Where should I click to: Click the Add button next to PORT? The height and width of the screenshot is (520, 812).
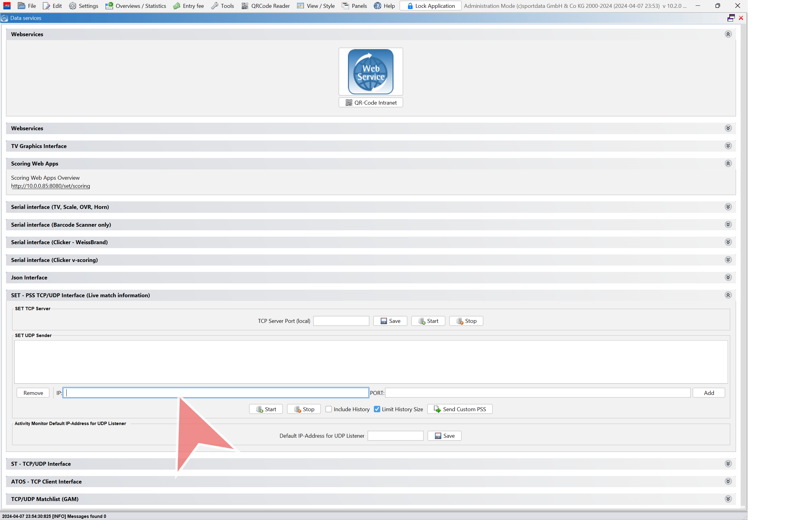click(709, 393)
